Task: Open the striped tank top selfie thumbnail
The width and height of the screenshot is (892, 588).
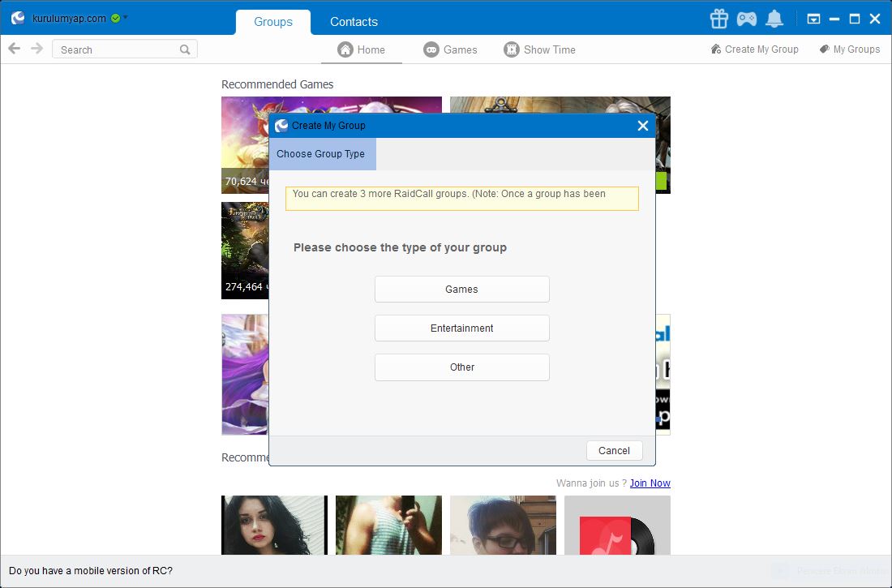Action: pos(388,525)
